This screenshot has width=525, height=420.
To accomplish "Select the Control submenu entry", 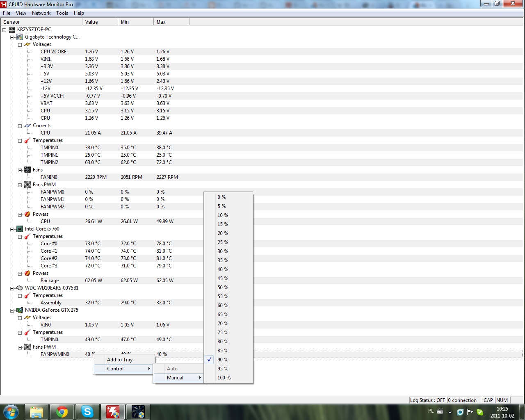I will pos(124,369).
